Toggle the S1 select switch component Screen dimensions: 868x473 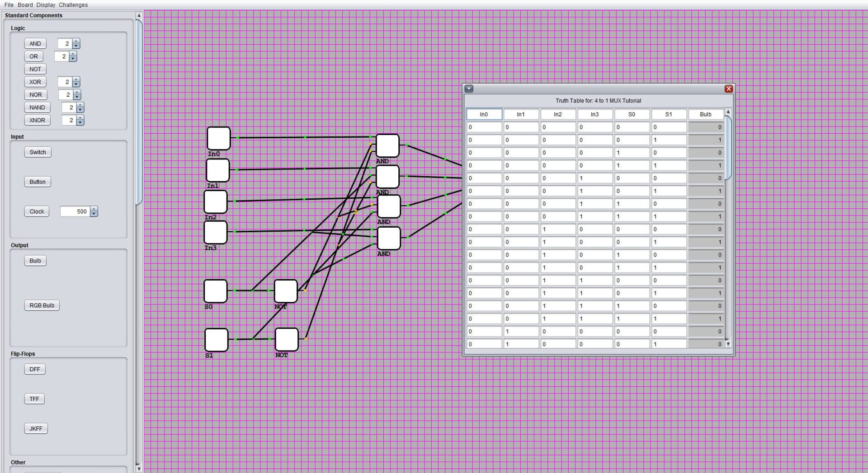(216, 340)
